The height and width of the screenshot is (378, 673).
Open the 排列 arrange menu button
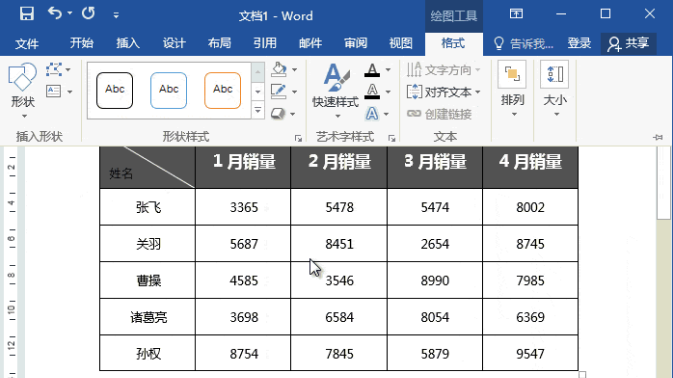[512, 90]
